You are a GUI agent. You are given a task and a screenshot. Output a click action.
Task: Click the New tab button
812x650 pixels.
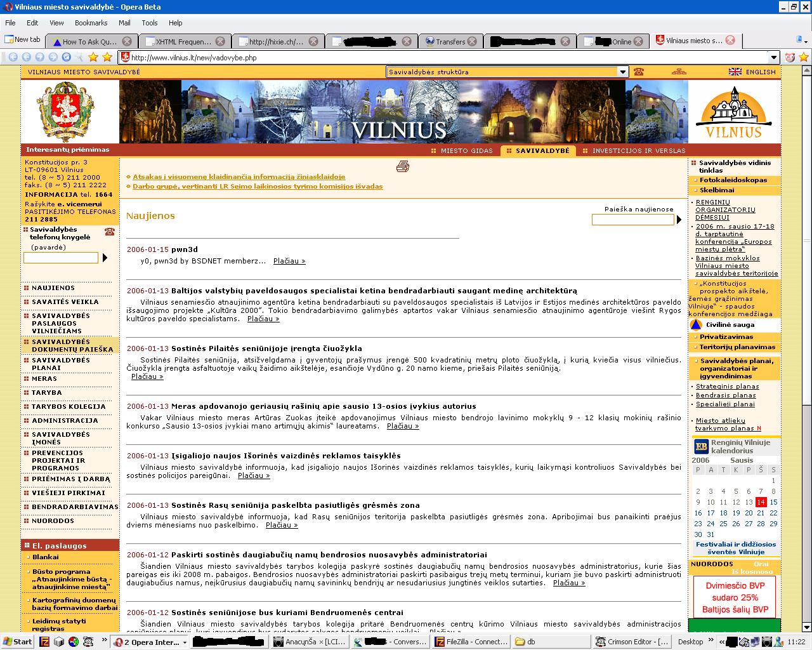[x=22, y=39]
